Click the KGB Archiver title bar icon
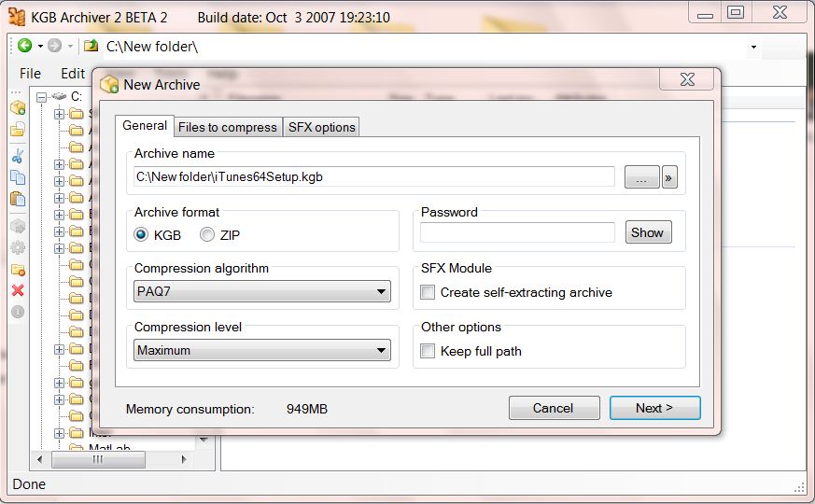The width and height of the screenshot is (815, 504). [17, 17]
